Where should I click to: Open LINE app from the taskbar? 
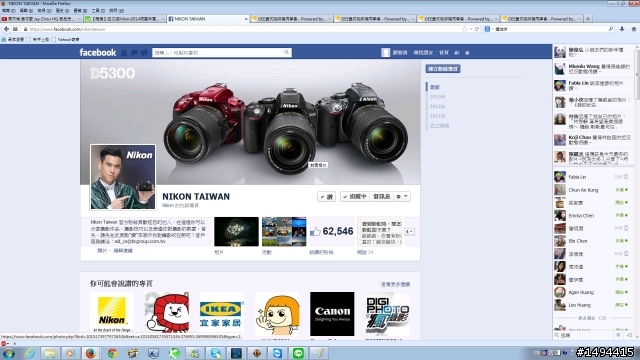tap(298, 353)
